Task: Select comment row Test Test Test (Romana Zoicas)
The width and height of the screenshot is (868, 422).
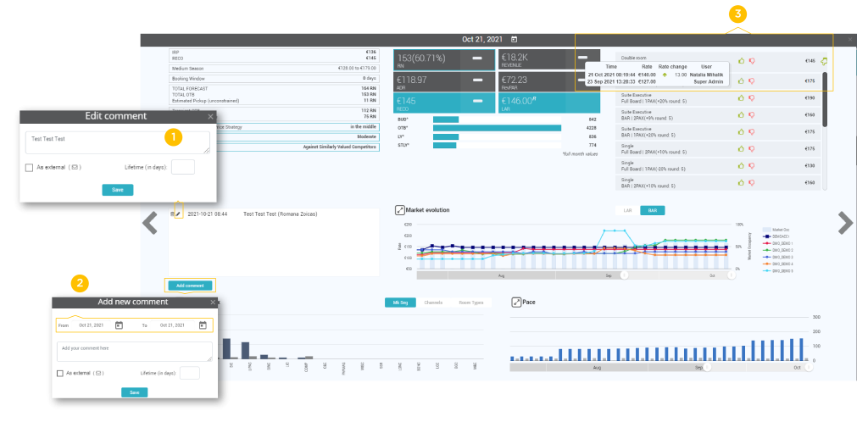Action: (274, 214)
